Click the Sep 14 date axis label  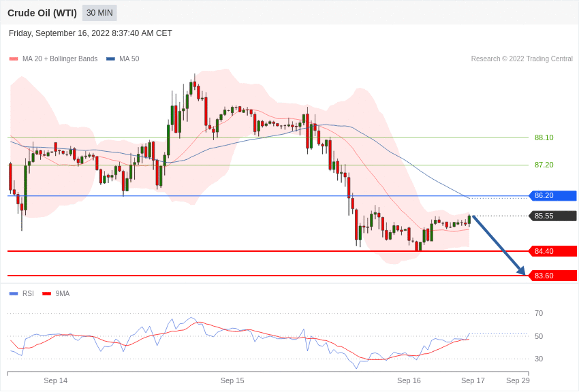55,380
